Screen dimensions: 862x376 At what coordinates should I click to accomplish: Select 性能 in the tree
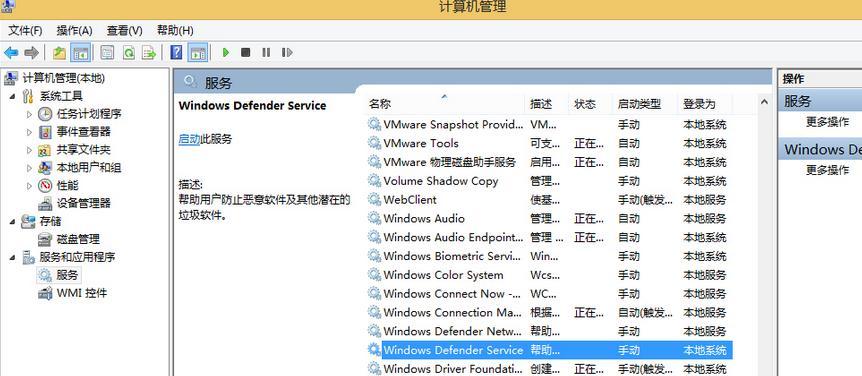click(68, 186)
